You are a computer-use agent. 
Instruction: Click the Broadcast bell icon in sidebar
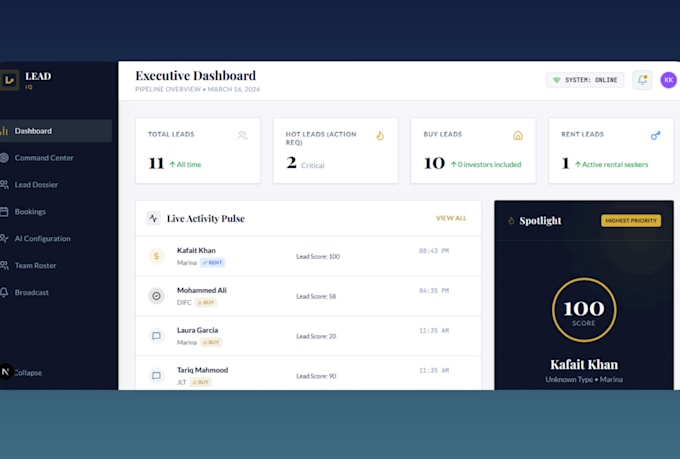pyautogui.click(x=4, y=292)
